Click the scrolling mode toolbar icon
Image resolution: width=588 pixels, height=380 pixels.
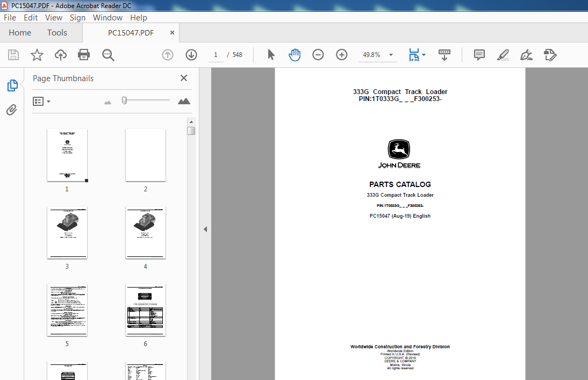click(444, 55)
